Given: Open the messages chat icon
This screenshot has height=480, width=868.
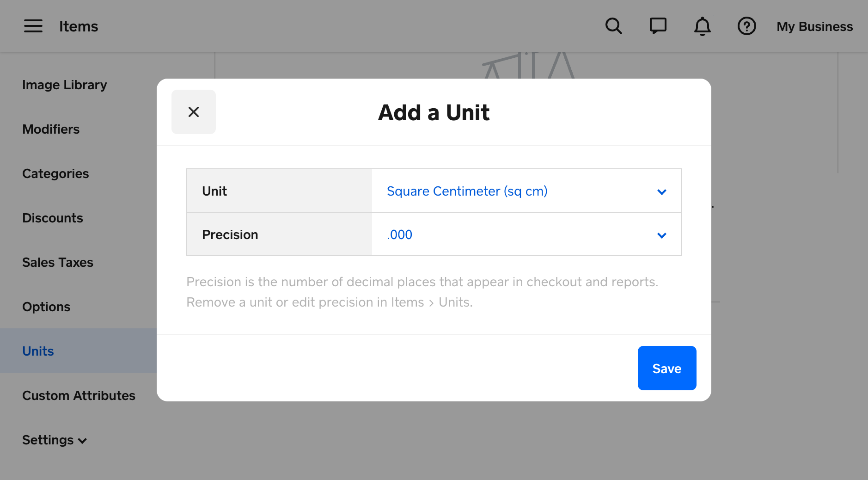Looking at the screenshot, I should pyautogui.click(x=658, y=26).
